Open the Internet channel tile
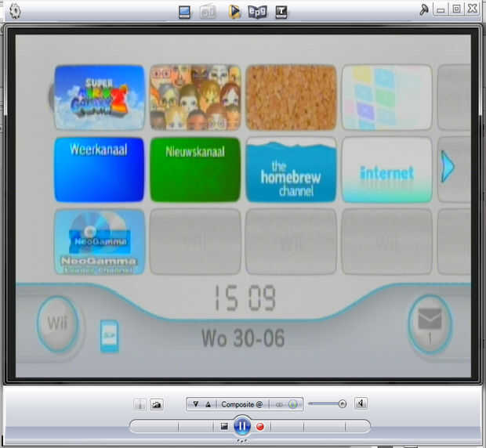Screen dimensions: 486x448 [386, 170]
